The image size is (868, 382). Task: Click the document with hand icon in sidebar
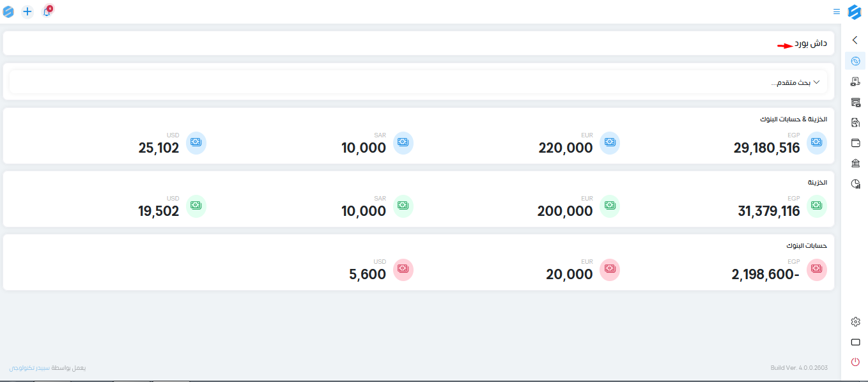pos(855,122)
